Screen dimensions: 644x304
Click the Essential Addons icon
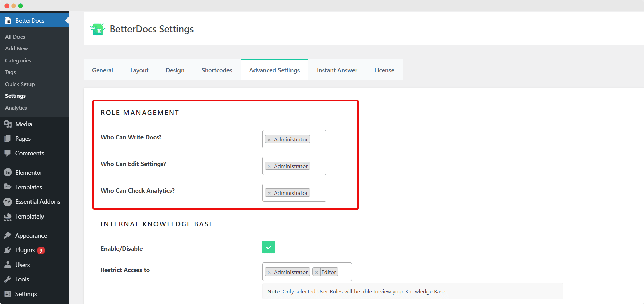coord(8,202)
